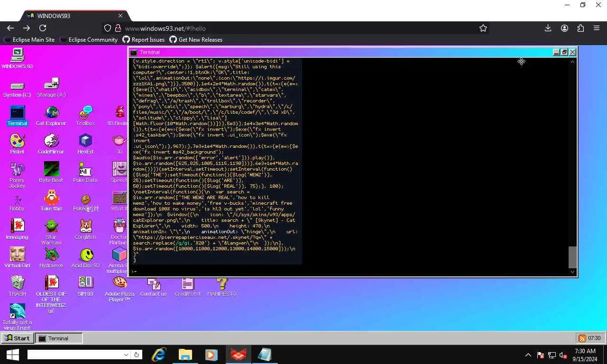Open browser hamburger application menu

tap(597, 28)
